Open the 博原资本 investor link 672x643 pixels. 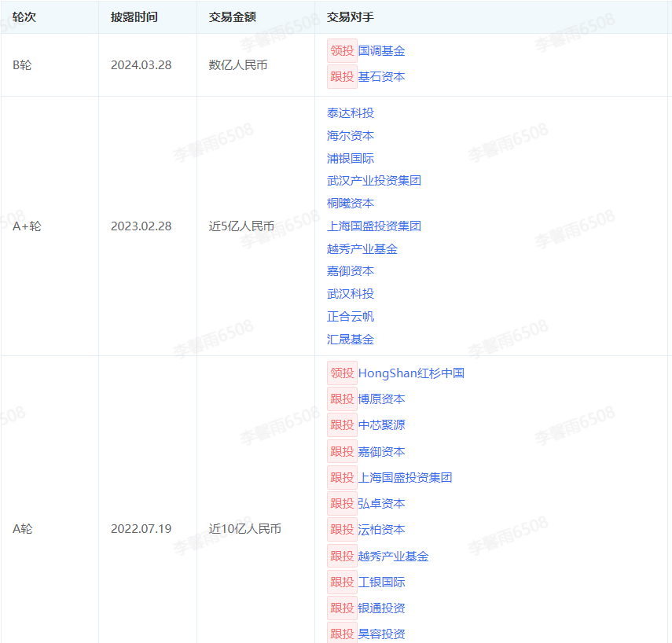pos(381,399)
